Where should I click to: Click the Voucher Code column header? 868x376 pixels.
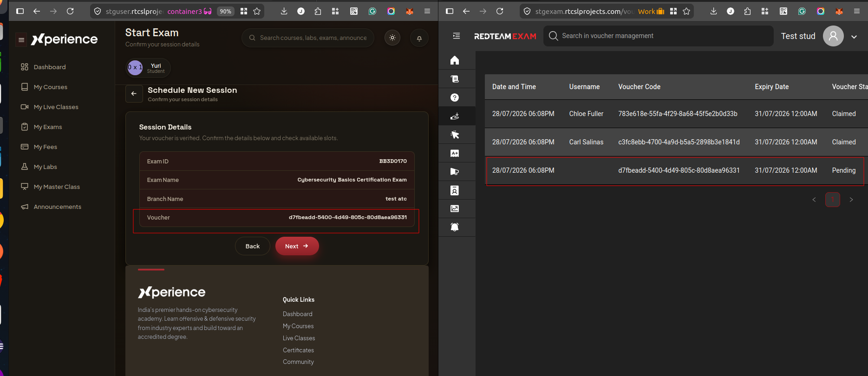640,87
